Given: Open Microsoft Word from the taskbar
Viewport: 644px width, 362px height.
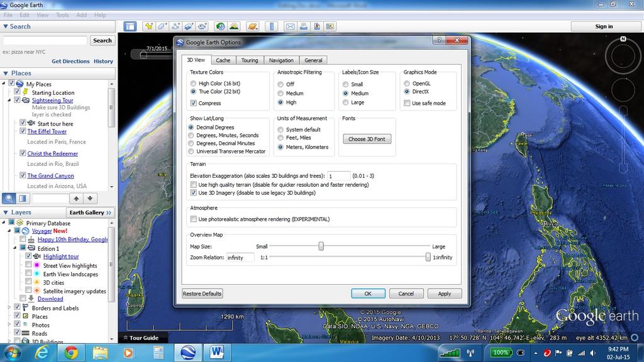Looking at the screenshot, I should (x=218, y=352).
